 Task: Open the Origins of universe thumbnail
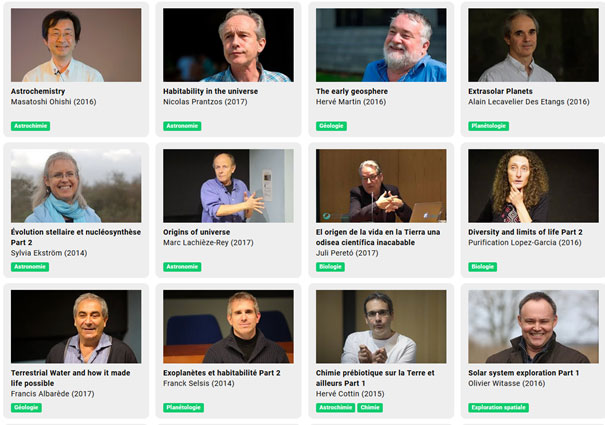coord(228,186)
